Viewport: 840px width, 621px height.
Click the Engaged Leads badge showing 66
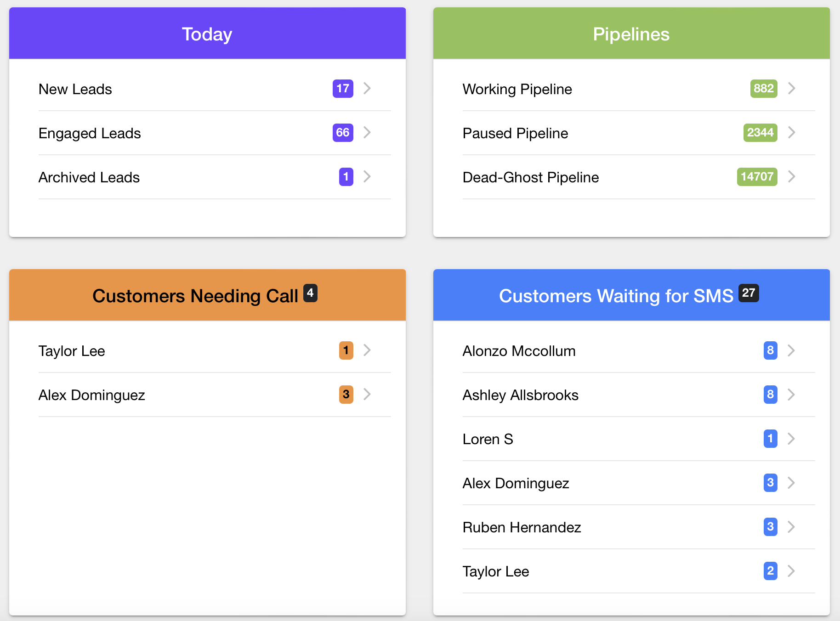click(x=343, y=133)
